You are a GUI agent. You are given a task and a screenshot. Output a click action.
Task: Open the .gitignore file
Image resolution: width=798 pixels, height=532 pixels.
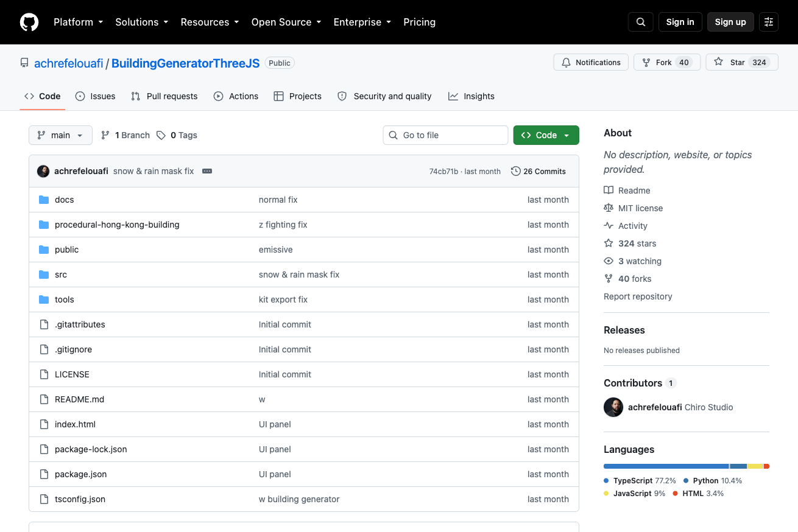click(x=73, y=349)
